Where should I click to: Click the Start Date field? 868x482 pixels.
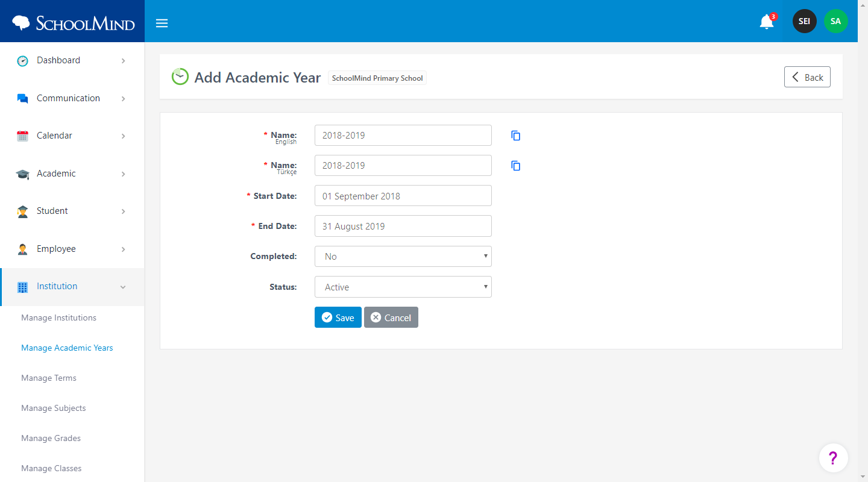coord(403,196)
